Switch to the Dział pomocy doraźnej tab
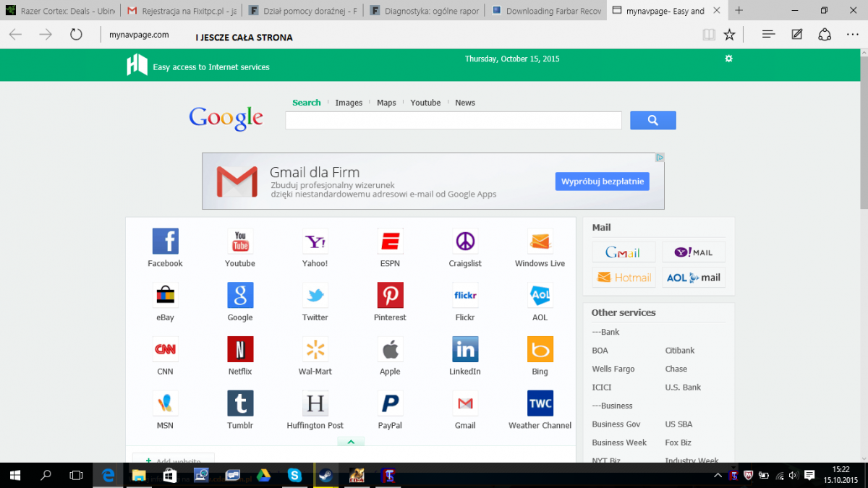 click(302, 11)
